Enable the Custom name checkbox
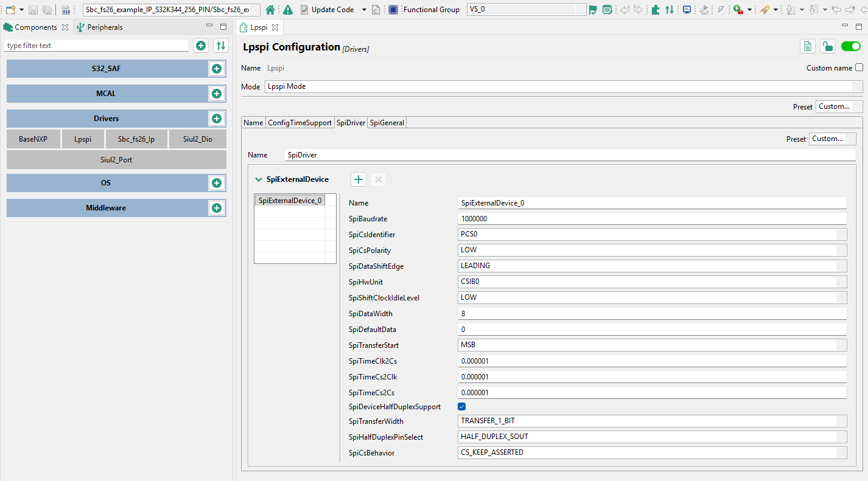The image size is (868, 481). [859, 67]
